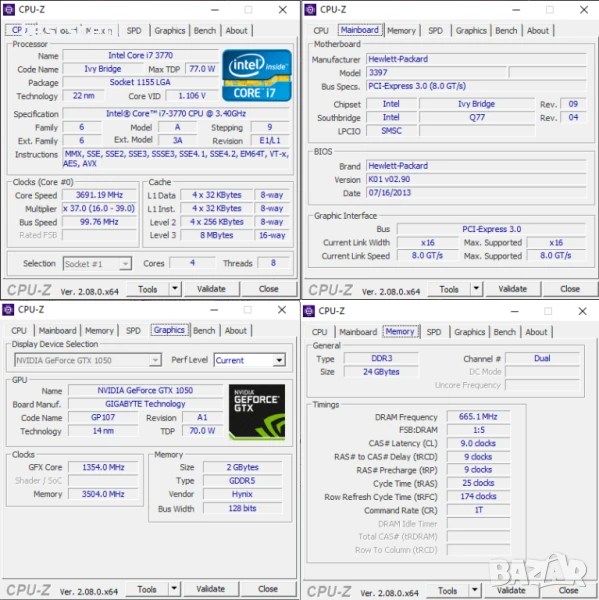
Task: Click the Intel Core i7 logo badge
Action: pos(257,75)
